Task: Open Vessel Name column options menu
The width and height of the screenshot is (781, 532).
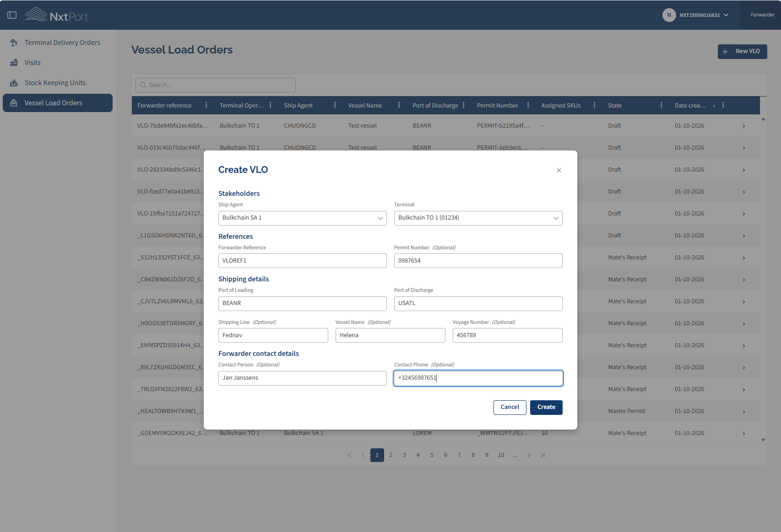Action: 399,105
